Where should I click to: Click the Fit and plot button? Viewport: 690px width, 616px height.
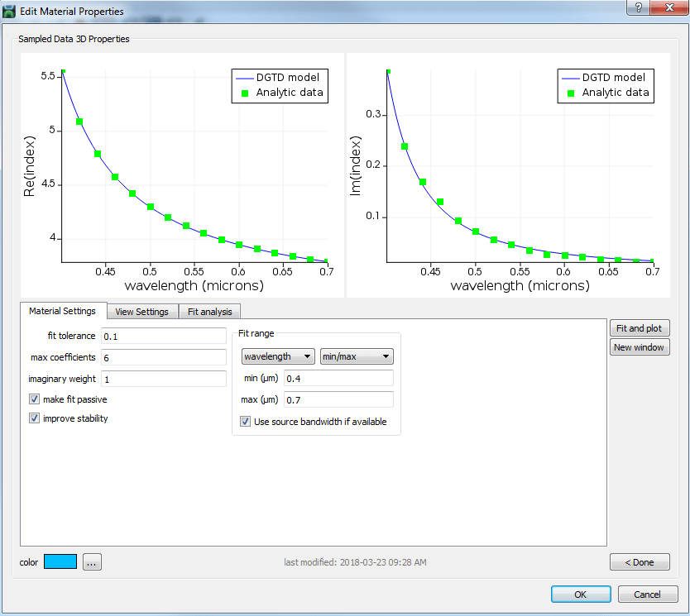tap(640, 328)
